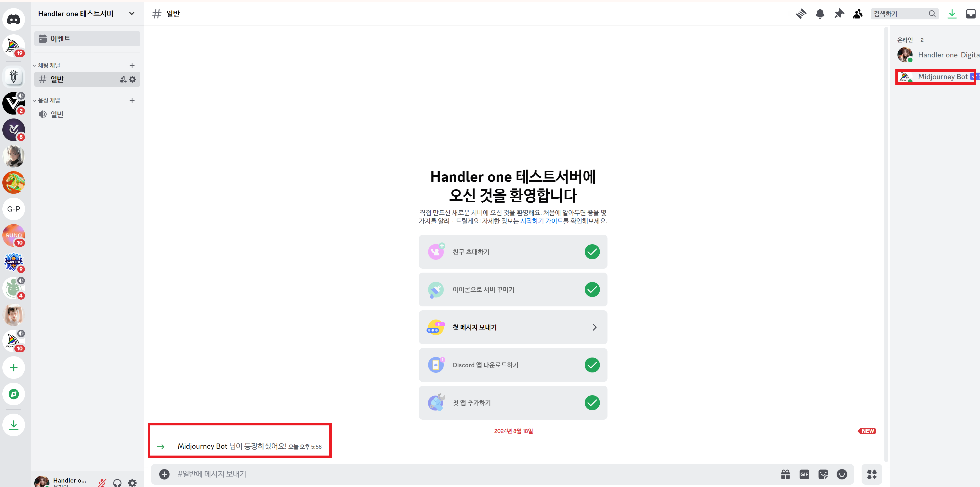This screenshot has width=980, height=487.
Task: Show pinned messages
Action: [839, 14]
